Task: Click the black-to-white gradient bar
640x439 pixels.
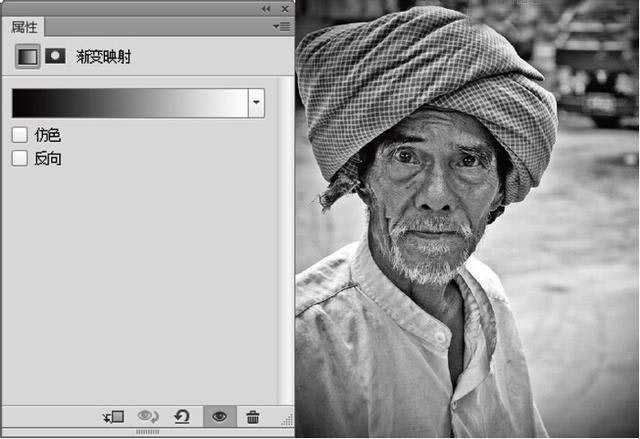Action: point(129,103)
